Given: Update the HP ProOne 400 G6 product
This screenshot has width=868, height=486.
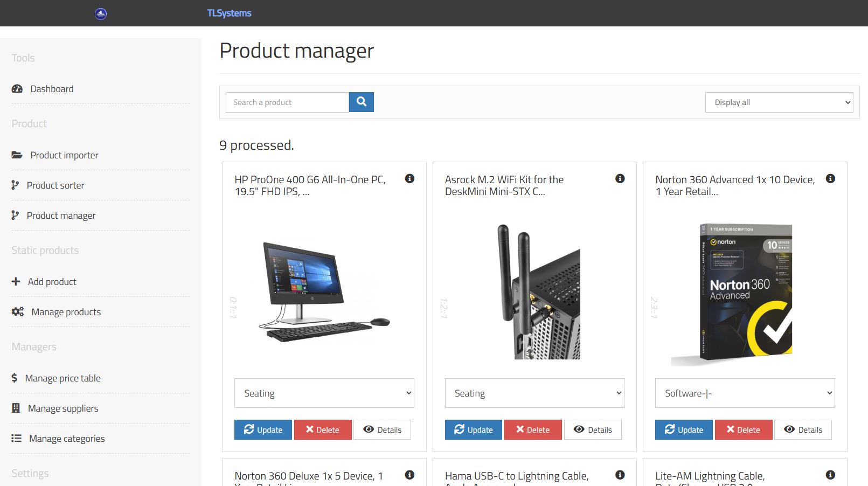Looking at the screenshot, I should click(263, 429).
